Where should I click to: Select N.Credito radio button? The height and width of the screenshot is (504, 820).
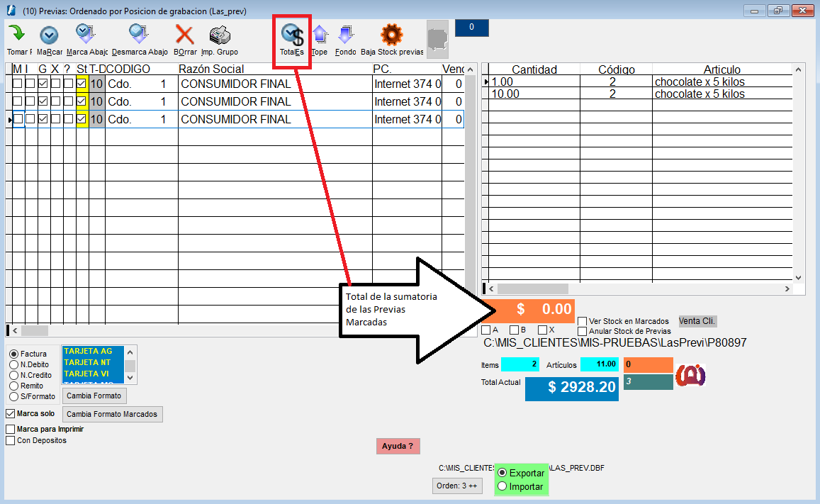14,375
